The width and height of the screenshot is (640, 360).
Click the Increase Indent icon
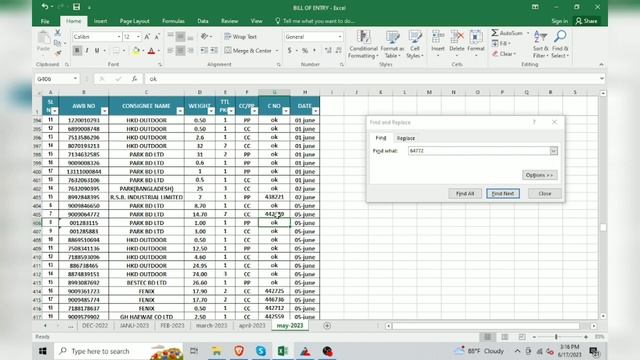214,51
